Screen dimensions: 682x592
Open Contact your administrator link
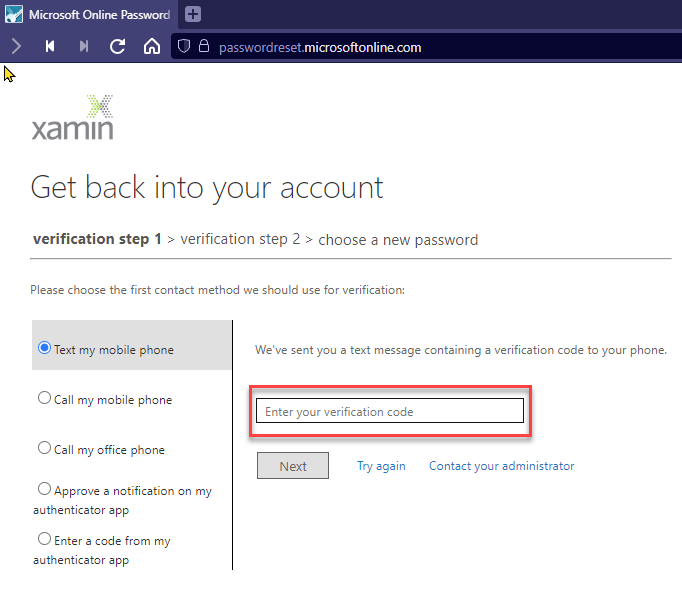click(501, 466)
